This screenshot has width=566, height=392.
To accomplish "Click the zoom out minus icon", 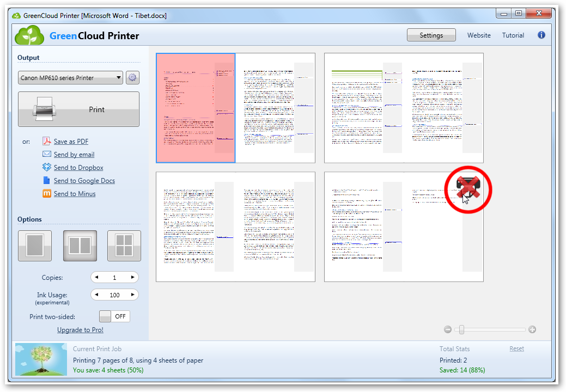I will (448, 329).
